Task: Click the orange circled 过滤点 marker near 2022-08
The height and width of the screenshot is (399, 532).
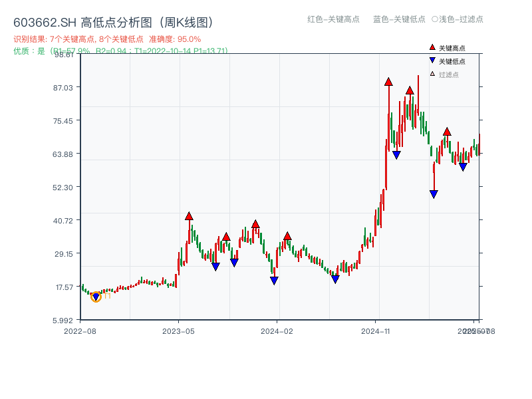Action: [x=95, y=297]
